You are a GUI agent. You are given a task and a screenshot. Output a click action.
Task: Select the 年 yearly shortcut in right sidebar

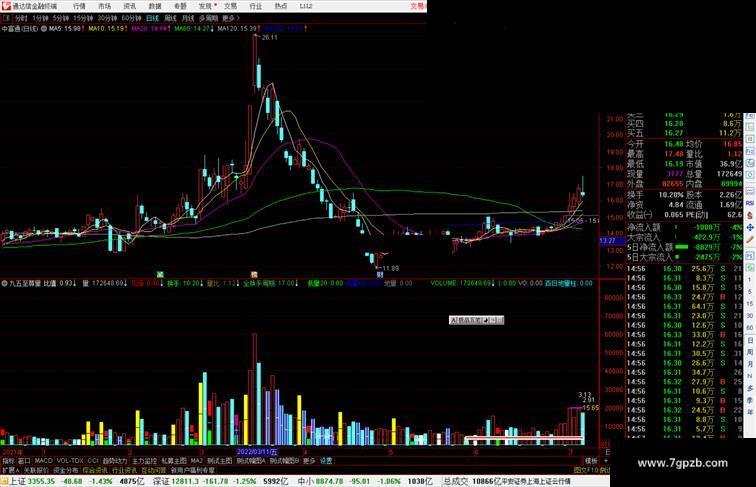click(750, 412)
